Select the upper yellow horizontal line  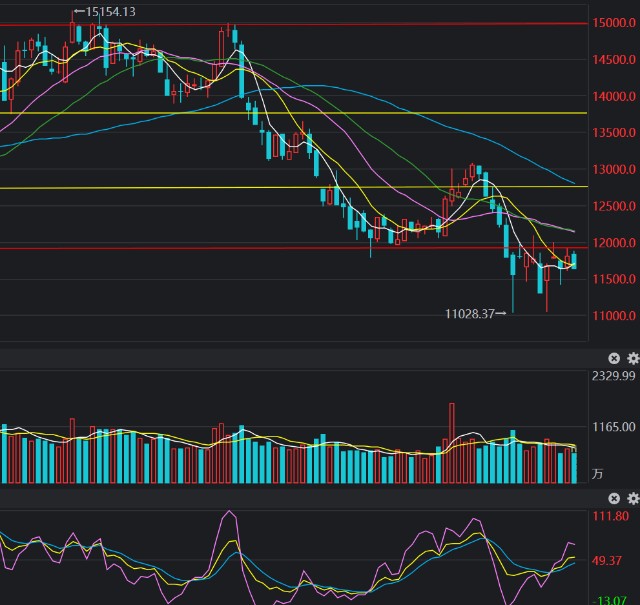[x=294, y=113]
